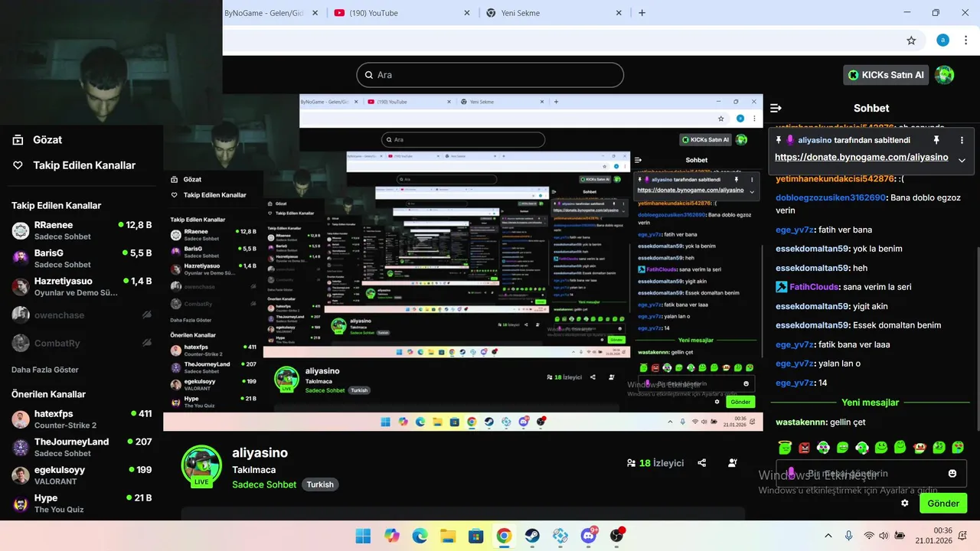
Task: Click microphone icon in system tray
Action: (x=848, y=536)
